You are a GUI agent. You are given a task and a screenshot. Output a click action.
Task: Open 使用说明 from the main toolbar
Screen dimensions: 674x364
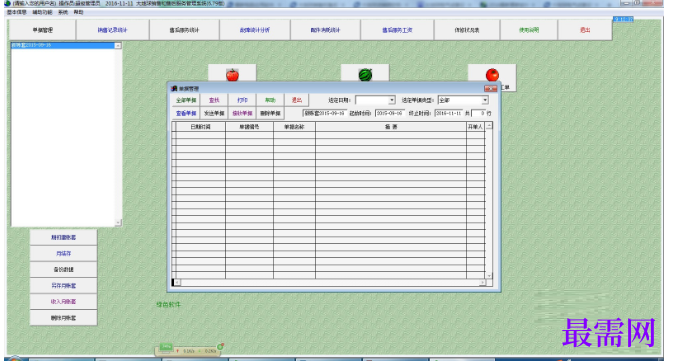[529, 30]
